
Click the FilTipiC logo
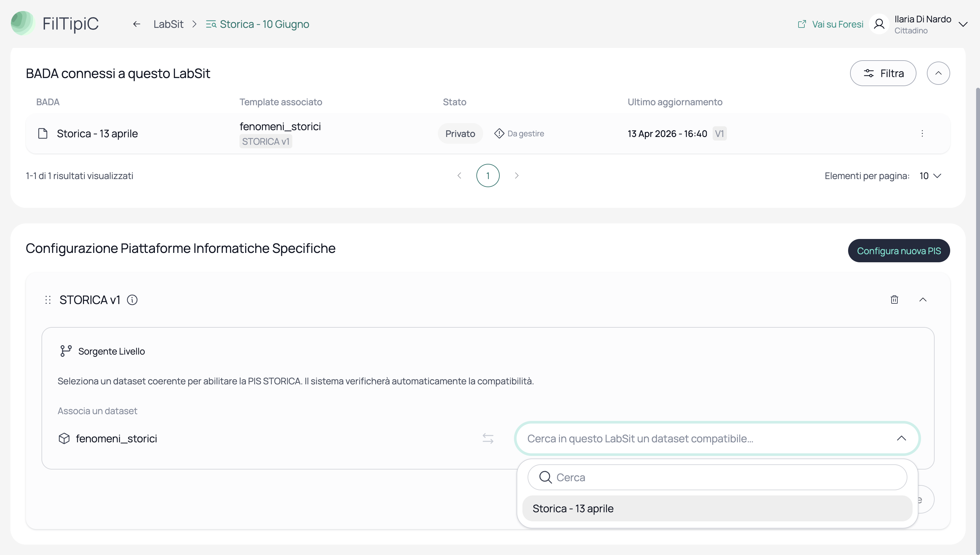[55, 24]
